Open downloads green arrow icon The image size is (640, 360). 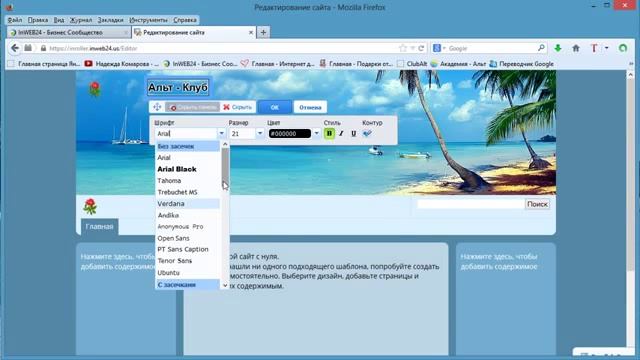pyautogui.click(x=558, y=48)
